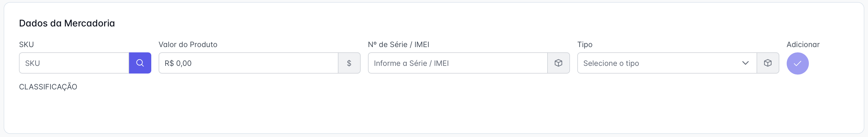The height and width of the screenshot is (137, 868).
Task: Click the 'SKU' placeholder text inside input
Action: [32, 63]
